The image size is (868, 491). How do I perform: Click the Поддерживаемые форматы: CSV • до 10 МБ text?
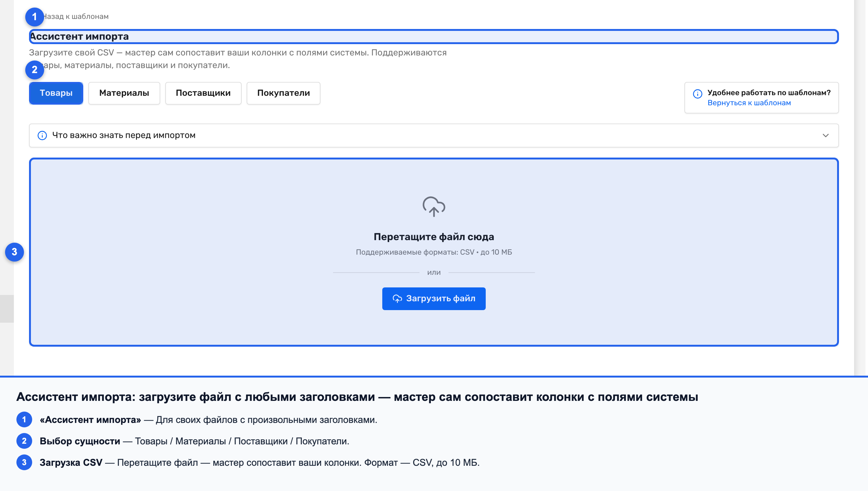434,252
